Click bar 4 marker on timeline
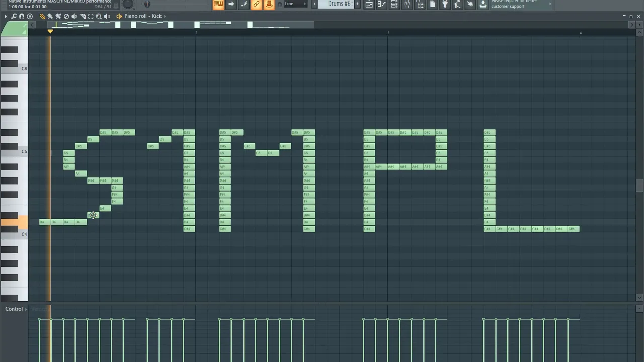This screenshot has width=644, height=362. 581,33
